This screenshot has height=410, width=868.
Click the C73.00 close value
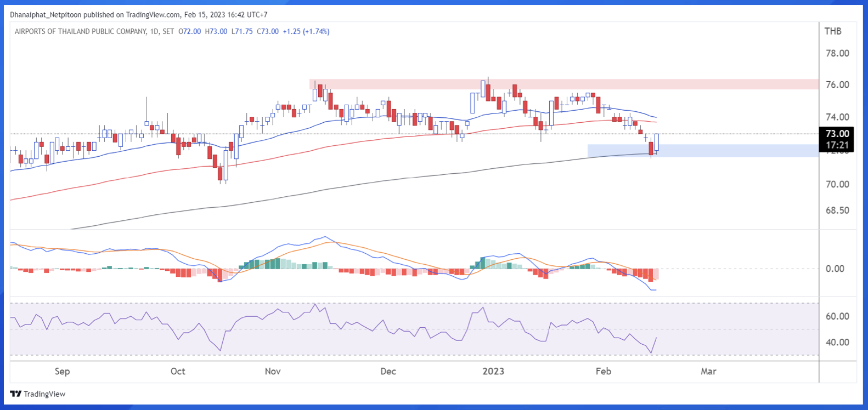[267, 31]
